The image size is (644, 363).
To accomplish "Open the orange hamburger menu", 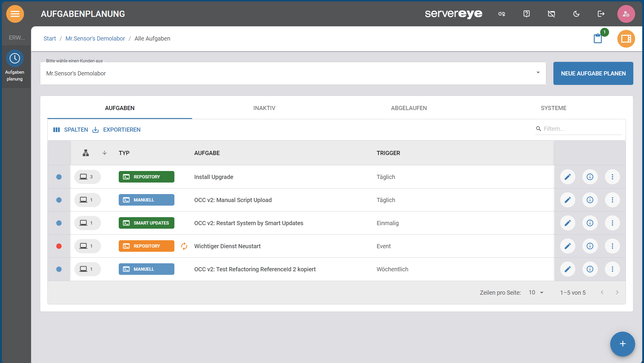I will tap(15, 14).
